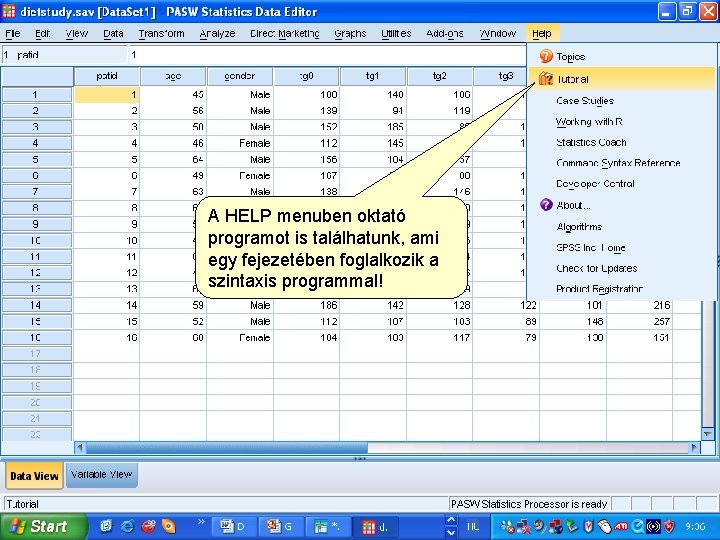Select the tg0 column header

(306, 76)
